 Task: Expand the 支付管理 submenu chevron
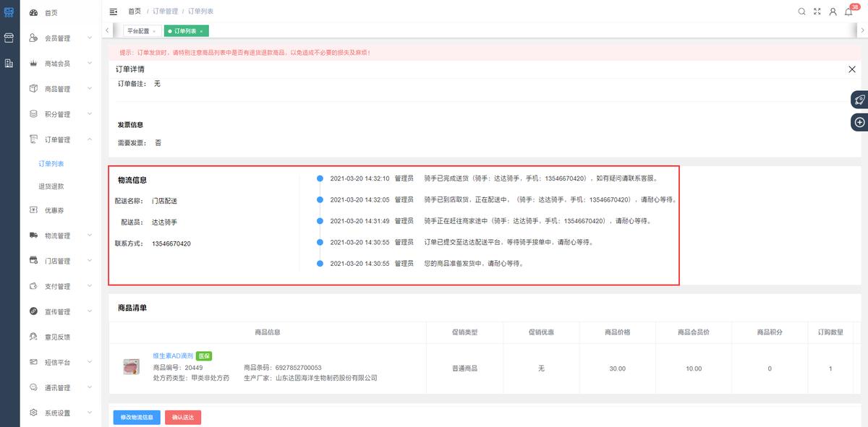click(x=90, y=285)
